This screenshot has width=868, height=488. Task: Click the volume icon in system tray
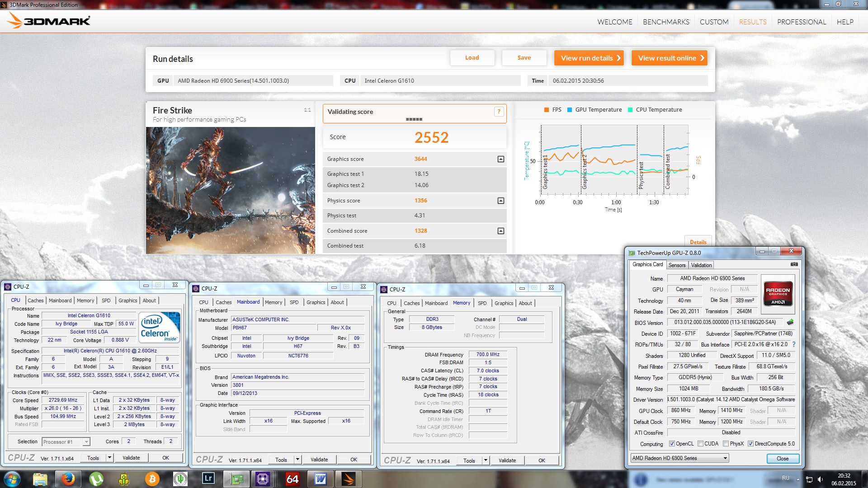coord(820,479)
